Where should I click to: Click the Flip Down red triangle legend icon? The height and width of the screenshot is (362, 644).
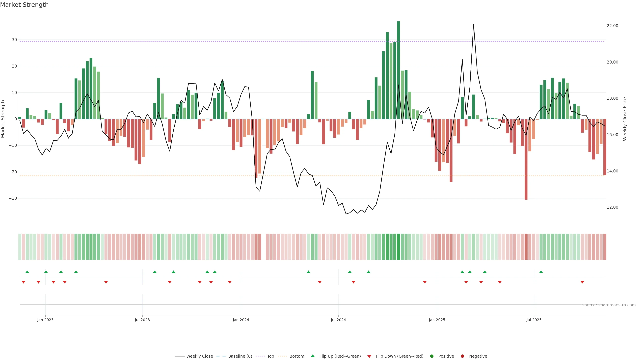pyautogui.click(x=369, y=356)
